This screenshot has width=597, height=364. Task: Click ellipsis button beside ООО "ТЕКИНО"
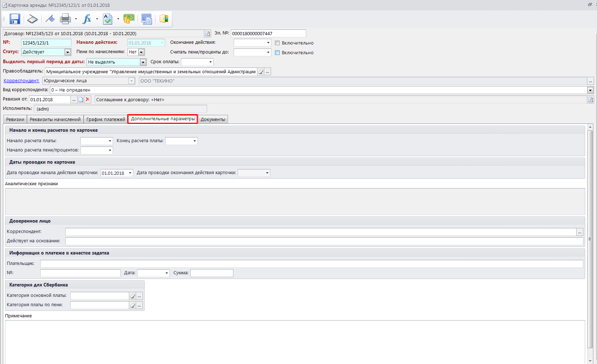click(x=590, y=81)
